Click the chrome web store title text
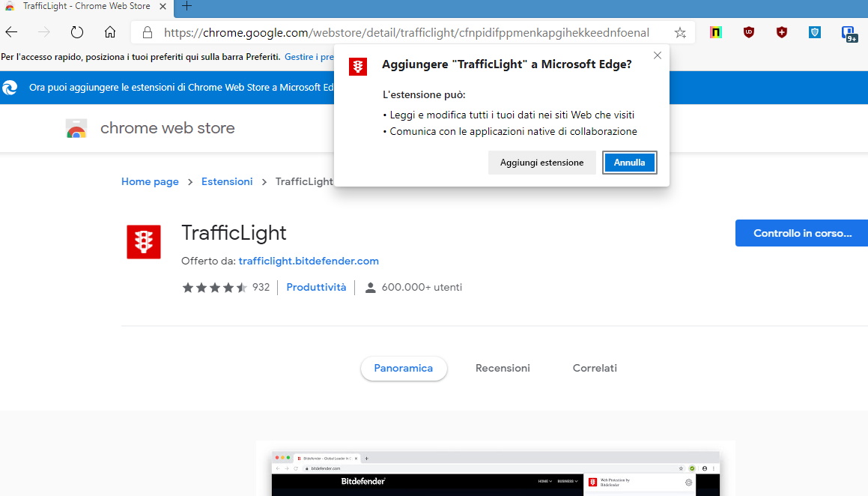 tap(167, 128)
